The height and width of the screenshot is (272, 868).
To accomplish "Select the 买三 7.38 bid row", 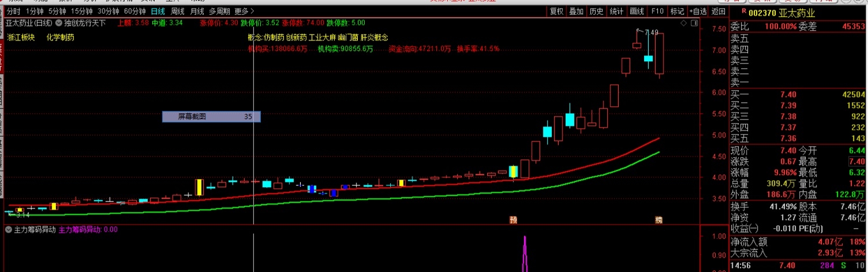I will pos(798,117).
